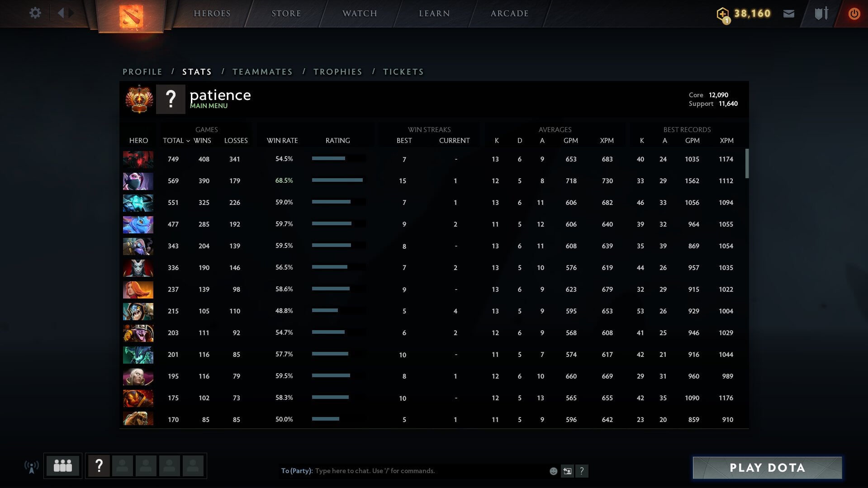The width and height of the screenshot is (868, 488).
Task: Click the chat help question mark icon
Action: 582,471
